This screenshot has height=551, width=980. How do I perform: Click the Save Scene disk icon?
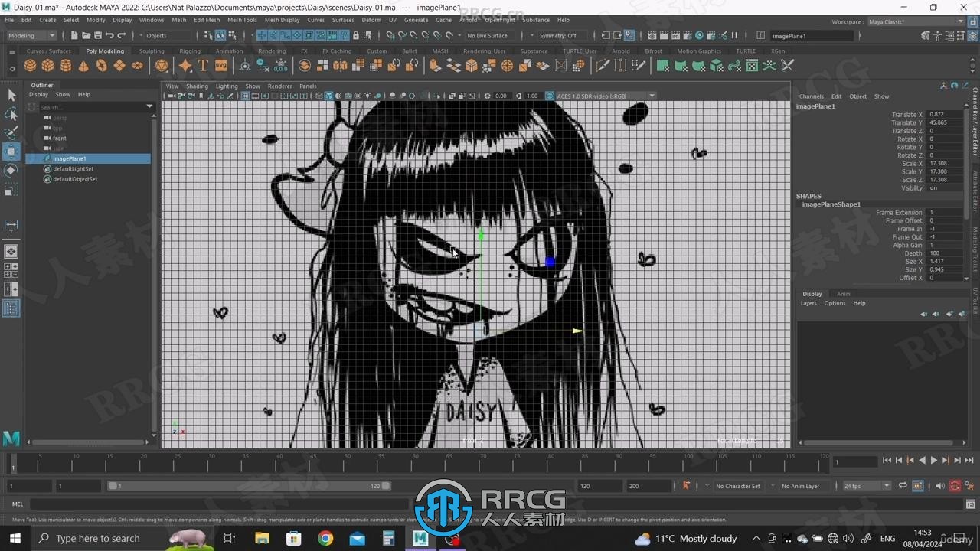[x=97, y=35]
